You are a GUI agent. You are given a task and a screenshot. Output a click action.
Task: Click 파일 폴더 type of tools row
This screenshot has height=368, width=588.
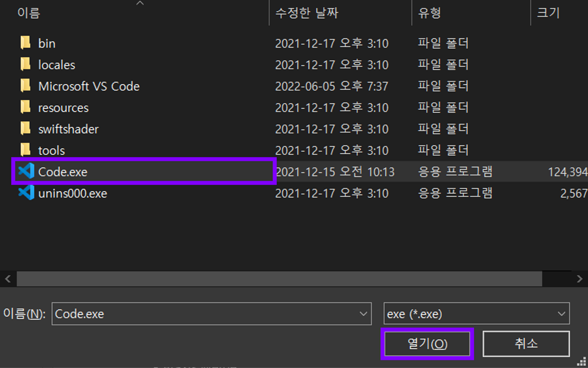pyautogui.click(x=443, y=150)
